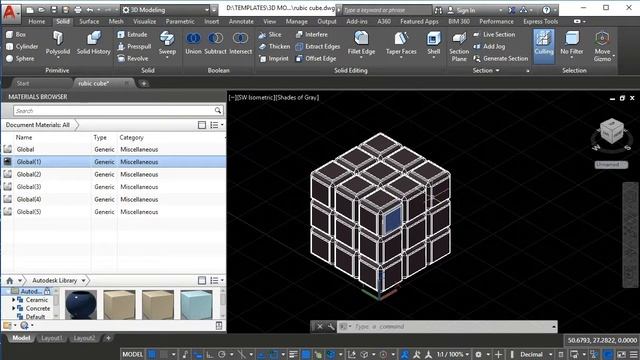Toggle polar tracking in status bar

[222, 354]
